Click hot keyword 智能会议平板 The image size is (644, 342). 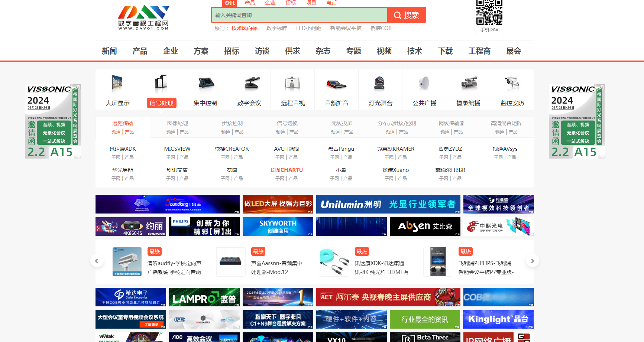[x=346, y=28]
